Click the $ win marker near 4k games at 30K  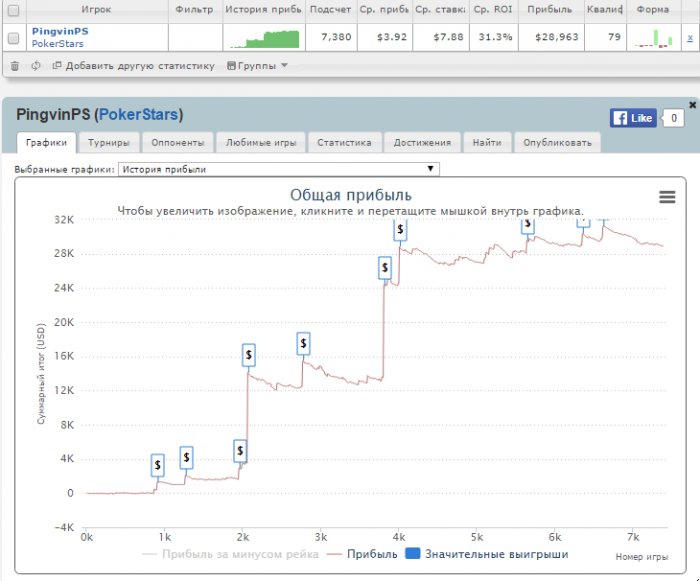pos(400,230)
